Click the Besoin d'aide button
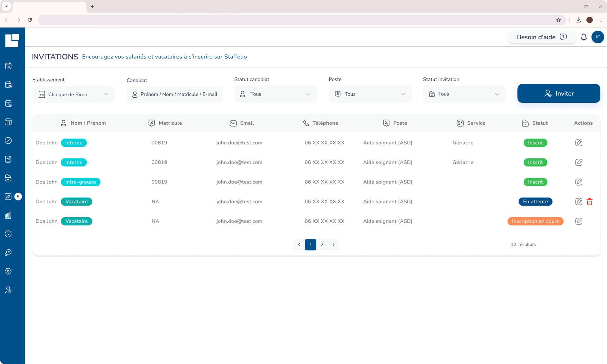Screen dimensions: 607x364 click(x=541, y=37)
